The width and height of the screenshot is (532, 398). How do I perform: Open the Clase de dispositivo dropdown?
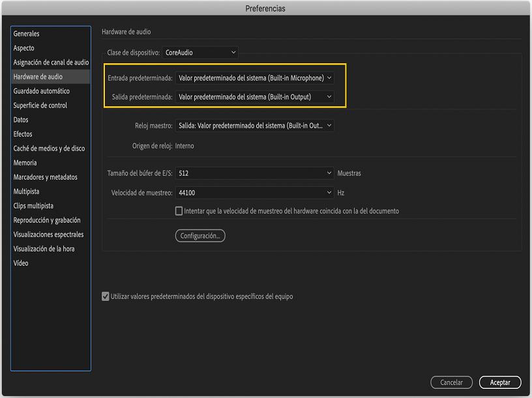[201, 52]
